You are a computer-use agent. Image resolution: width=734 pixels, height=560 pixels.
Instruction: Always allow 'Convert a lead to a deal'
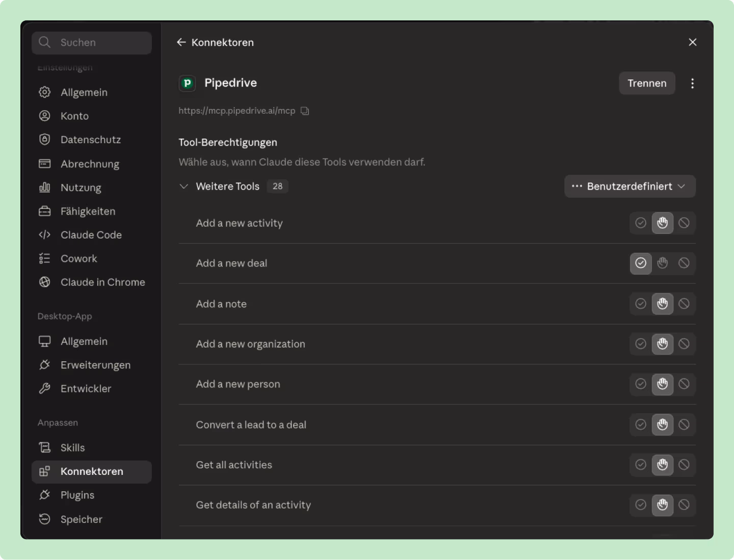point(641,424)
